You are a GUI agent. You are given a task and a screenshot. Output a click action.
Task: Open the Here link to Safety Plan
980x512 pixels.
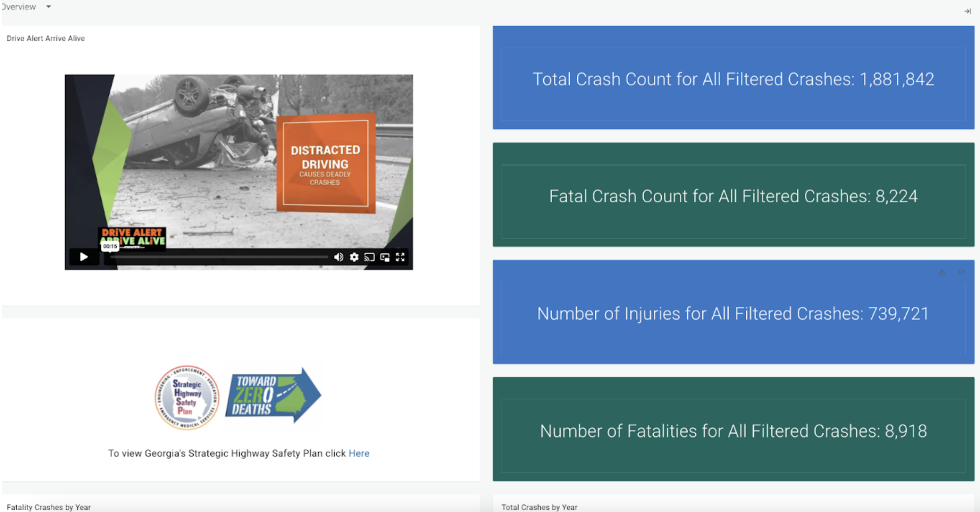click(359, 453)
